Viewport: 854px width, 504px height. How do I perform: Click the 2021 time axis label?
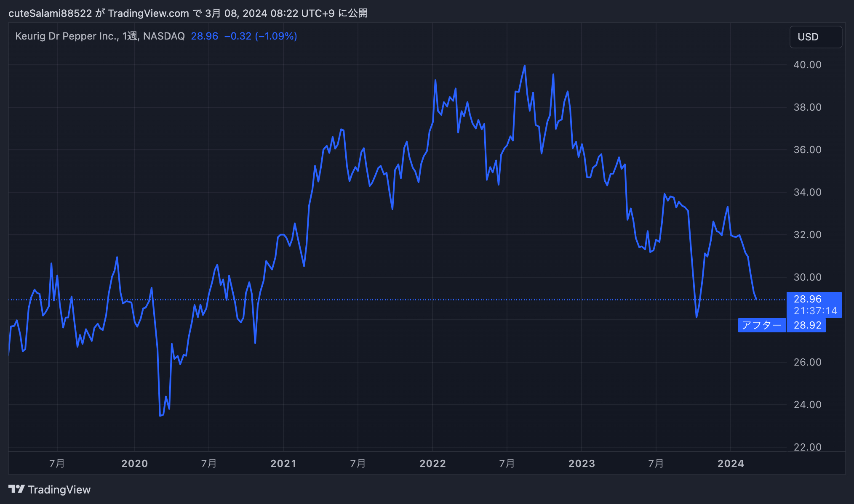[283, 464]
